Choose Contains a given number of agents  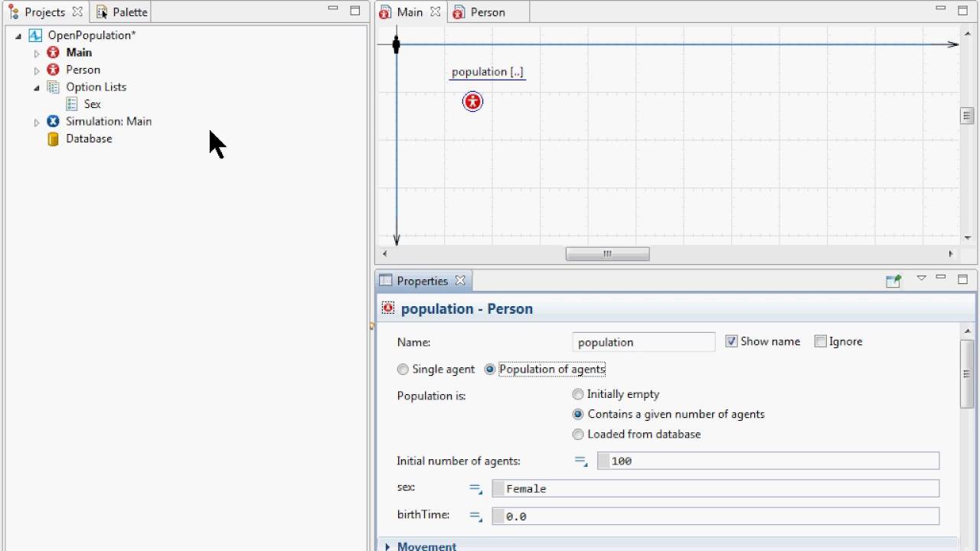pyautogui.click(x=578, y=414)
